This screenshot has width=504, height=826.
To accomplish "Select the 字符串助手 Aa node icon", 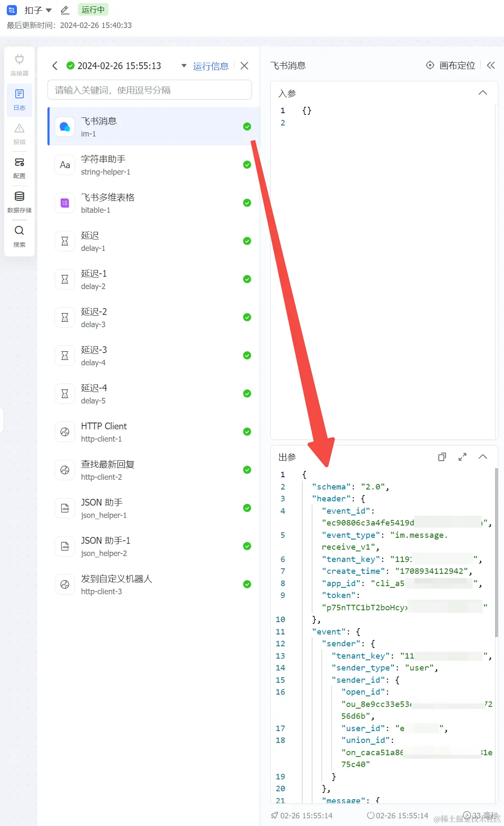I will 65,165.
